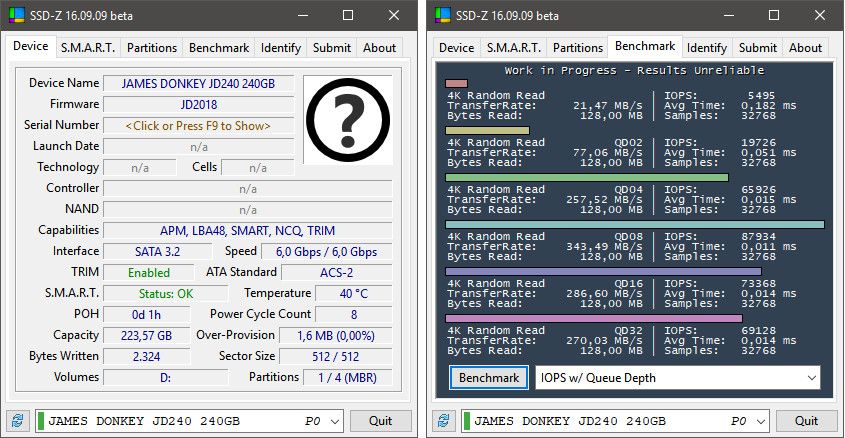The image size is (845, 438).
Task: Close the right SSD-Z window
Action: point(820,15)
